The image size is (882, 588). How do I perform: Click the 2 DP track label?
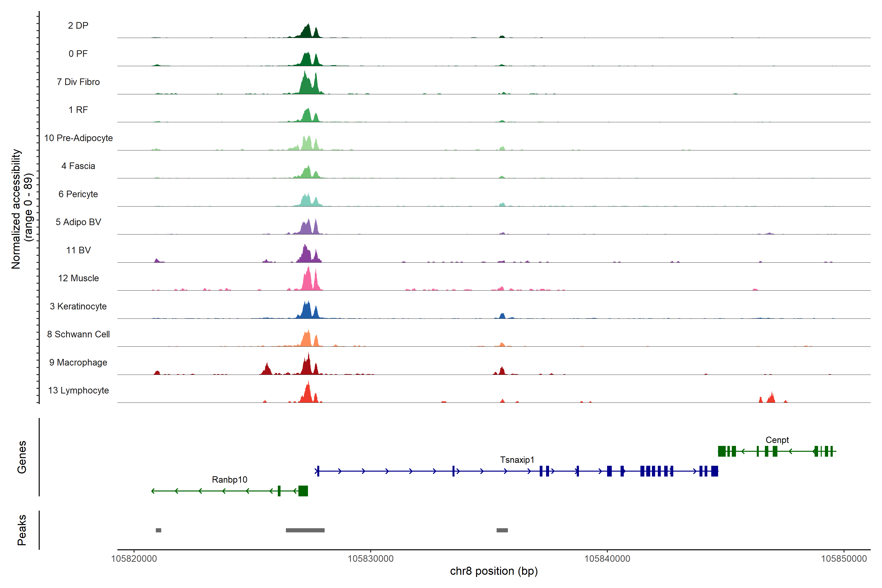click(78, 25)
